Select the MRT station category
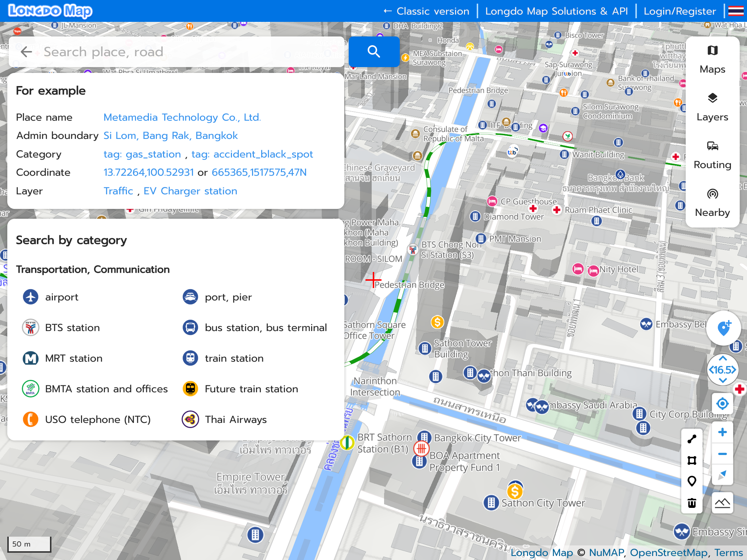 tap(62, 358)
